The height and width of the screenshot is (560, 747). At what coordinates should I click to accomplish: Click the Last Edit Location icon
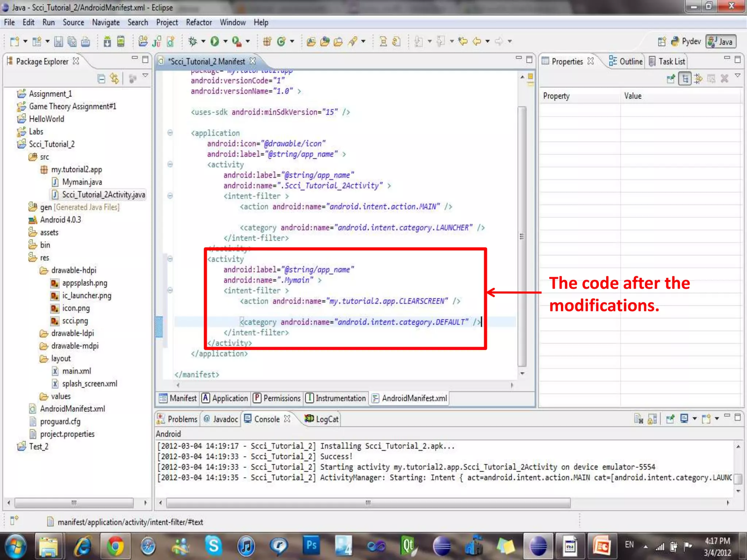click(x=463, y=41)
